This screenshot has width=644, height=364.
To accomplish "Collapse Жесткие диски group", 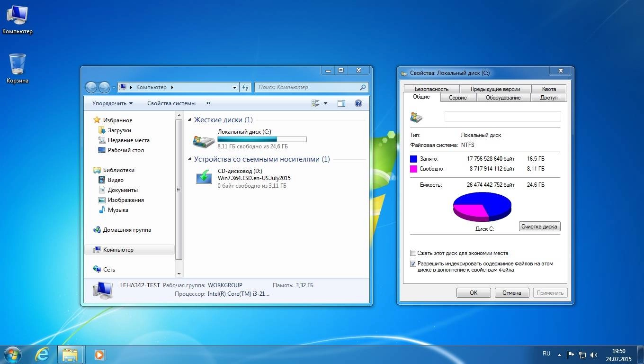I will pyautogui.click(x=190, y=120).
